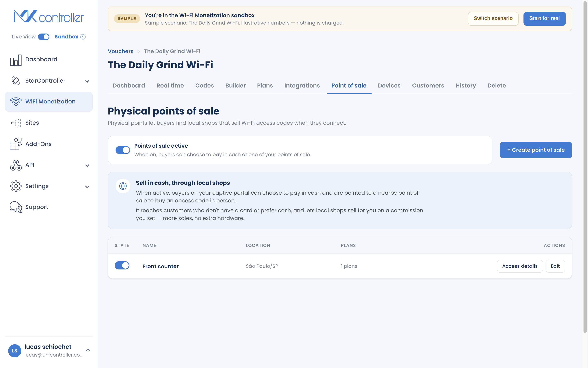The height and width of the screenshot is (368, 588).
Task: Click the LOCATION column header
Action: 258,245
